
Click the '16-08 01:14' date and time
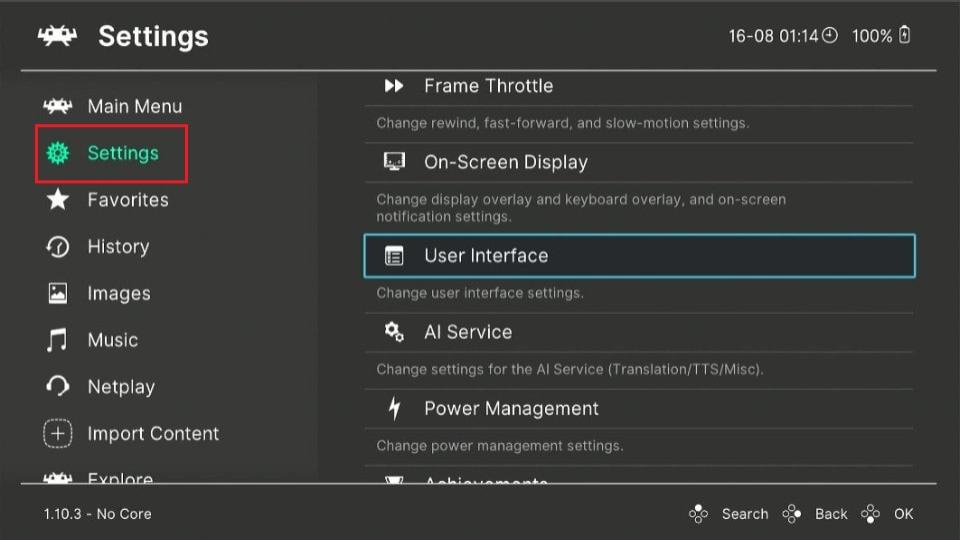point(773,36)
